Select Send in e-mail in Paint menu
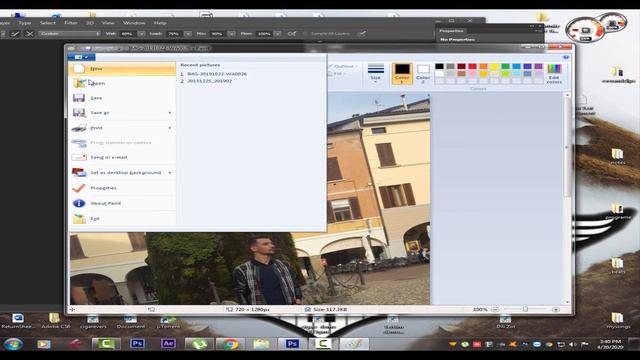This screenshot has width=640, height=360. [122, 157]
